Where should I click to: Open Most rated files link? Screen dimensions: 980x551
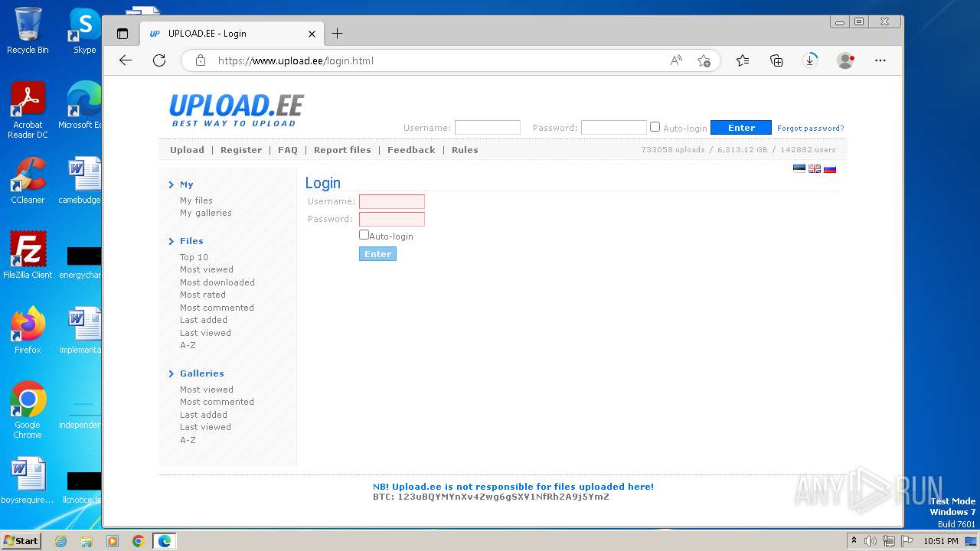(202, 295)
